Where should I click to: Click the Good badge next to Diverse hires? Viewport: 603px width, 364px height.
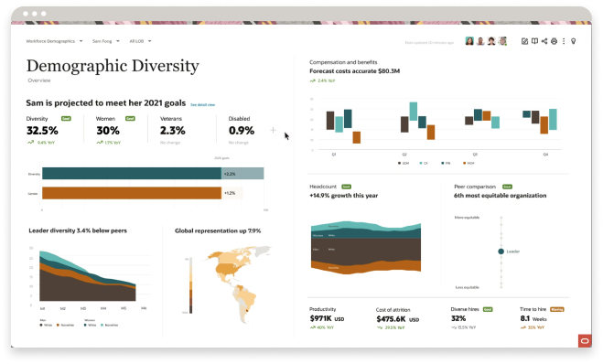(x=488, y=309)
